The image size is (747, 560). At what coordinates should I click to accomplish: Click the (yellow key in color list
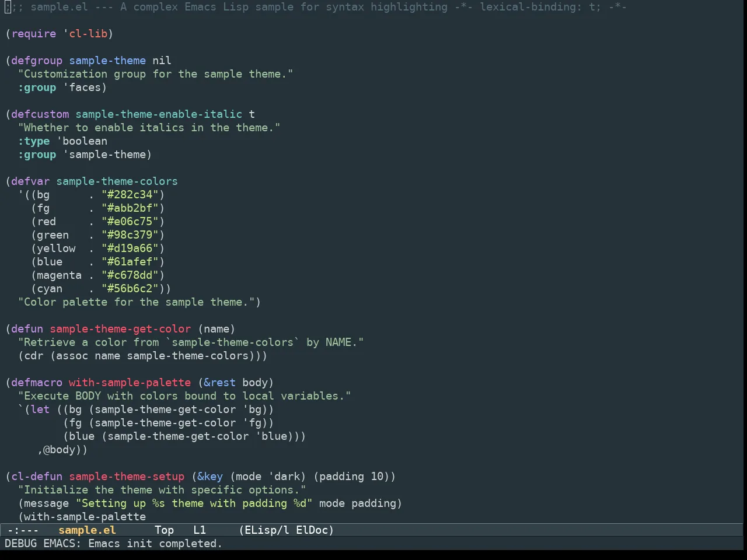(53, 249)
